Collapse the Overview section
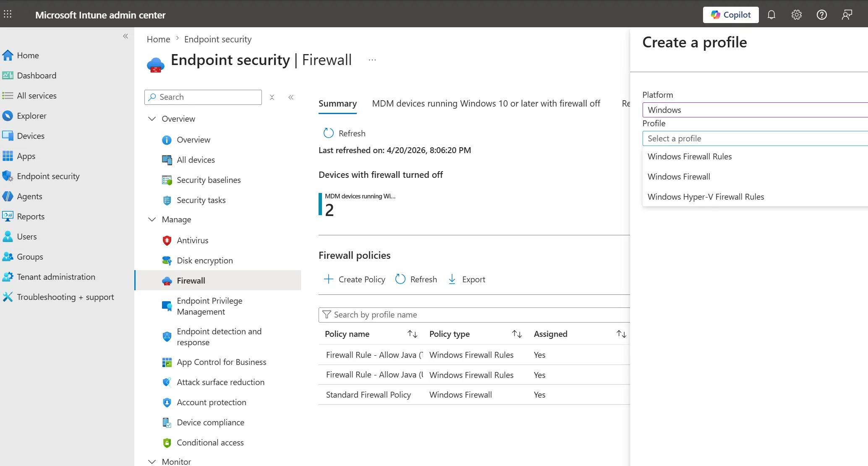Viewport: 868px width, 466px height. click(152, 119)
